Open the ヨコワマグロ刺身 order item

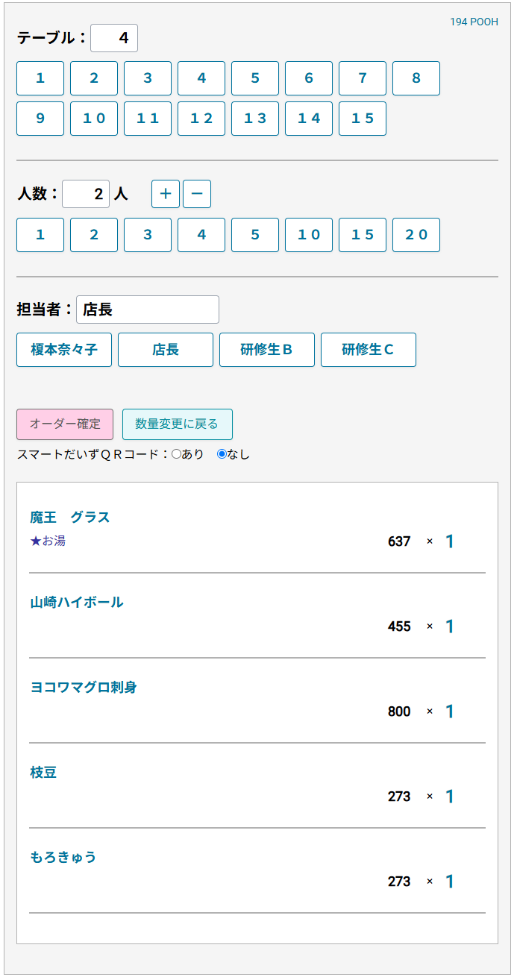coord(84,688)
